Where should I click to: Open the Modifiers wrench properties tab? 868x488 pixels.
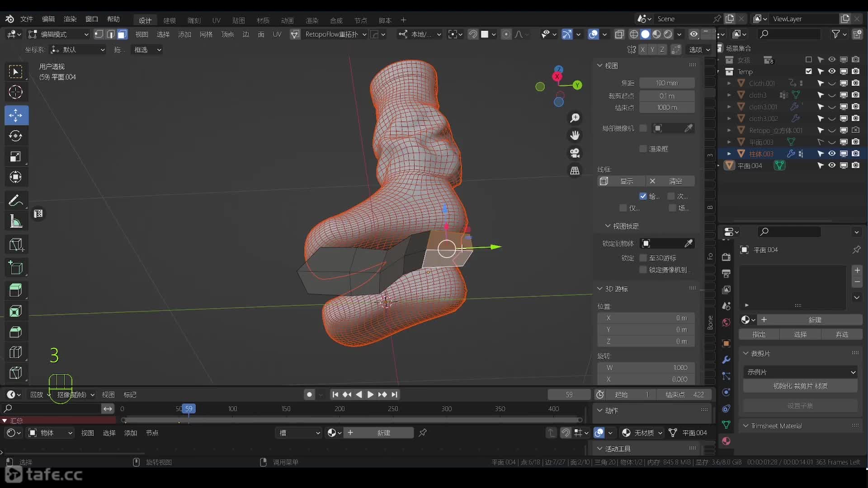[x=726, y=360]
